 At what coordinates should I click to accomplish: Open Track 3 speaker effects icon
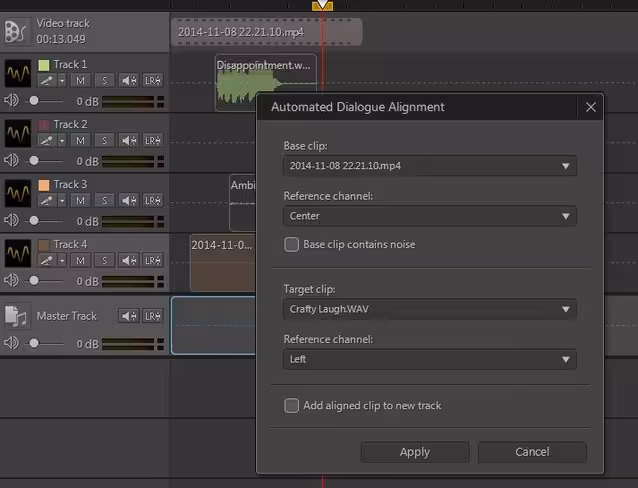(129, 200)
